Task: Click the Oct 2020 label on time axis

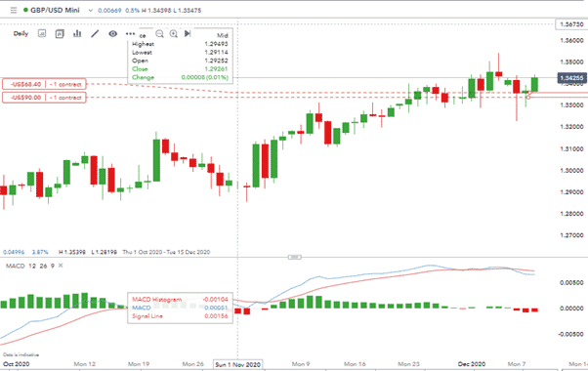Action: click(17, 364)
